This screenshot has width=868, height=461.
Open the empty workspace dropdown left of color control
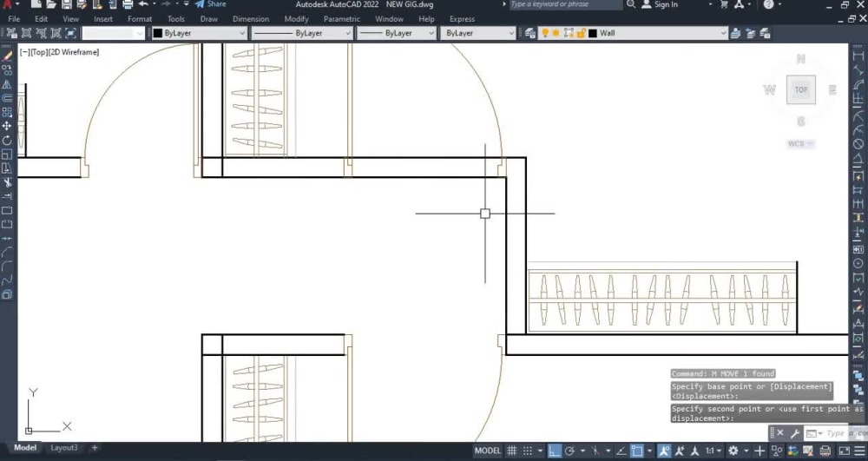[x=113, y=33]
